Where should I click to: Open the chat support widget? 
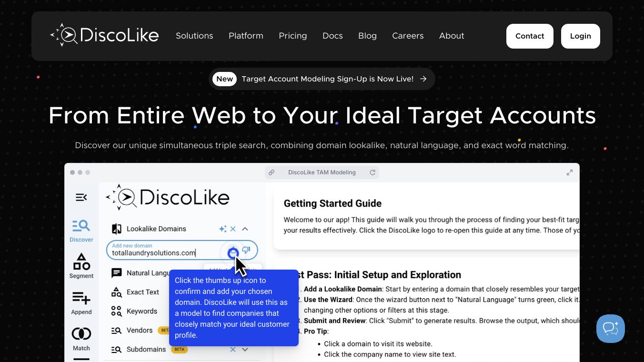[611, 329]
